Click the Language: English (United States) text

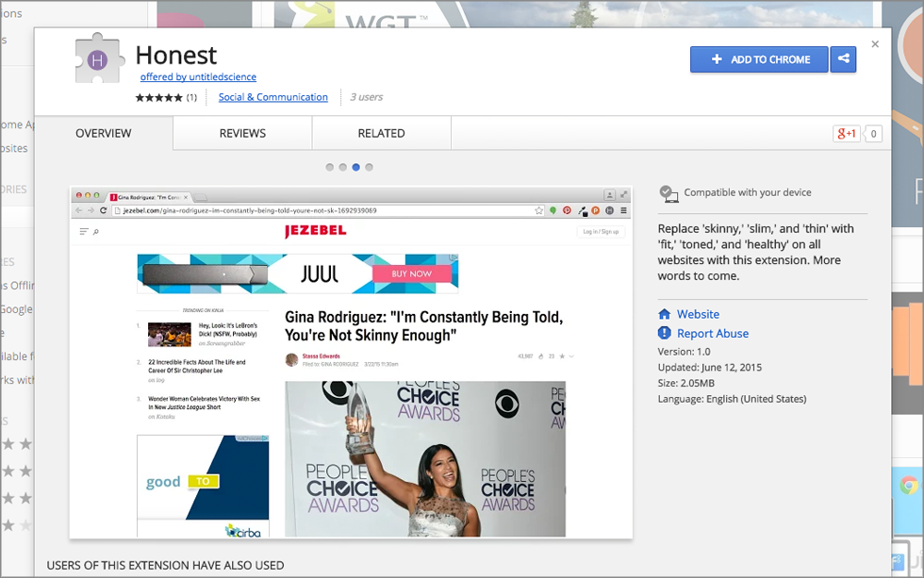(x=732, y=399)
